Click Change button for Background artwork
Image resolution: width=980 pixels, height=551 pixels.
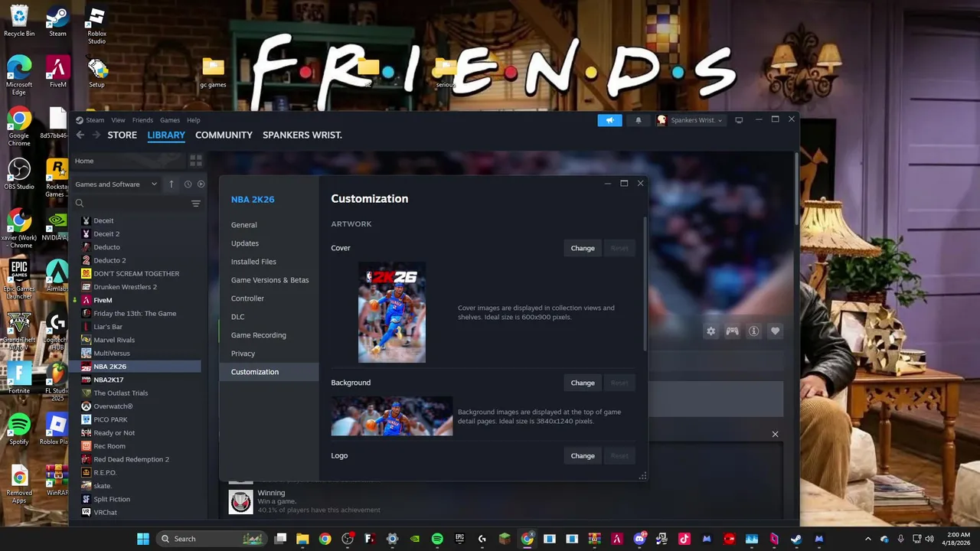click(583, 383)
